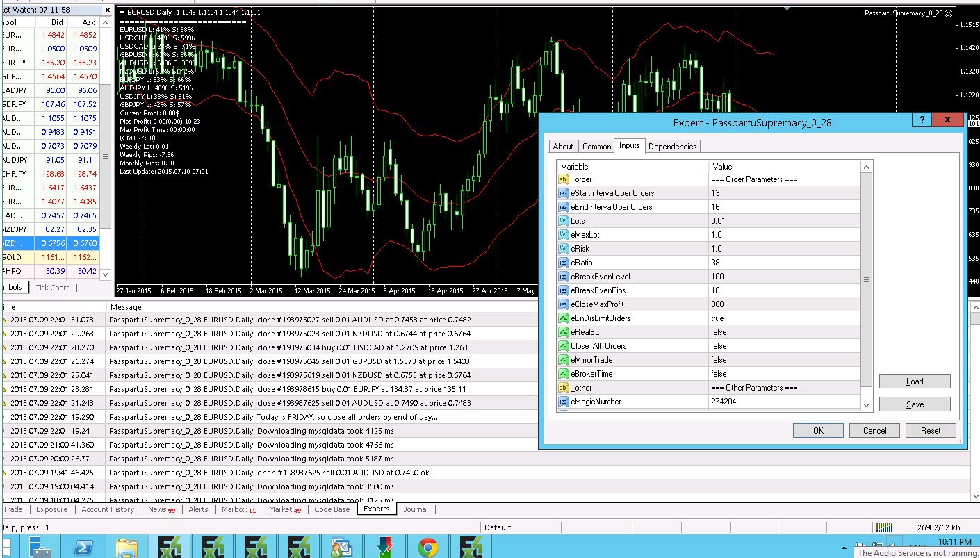Click the double-type icon beside eRisk
Screen dimensions: 980x558
563,249
